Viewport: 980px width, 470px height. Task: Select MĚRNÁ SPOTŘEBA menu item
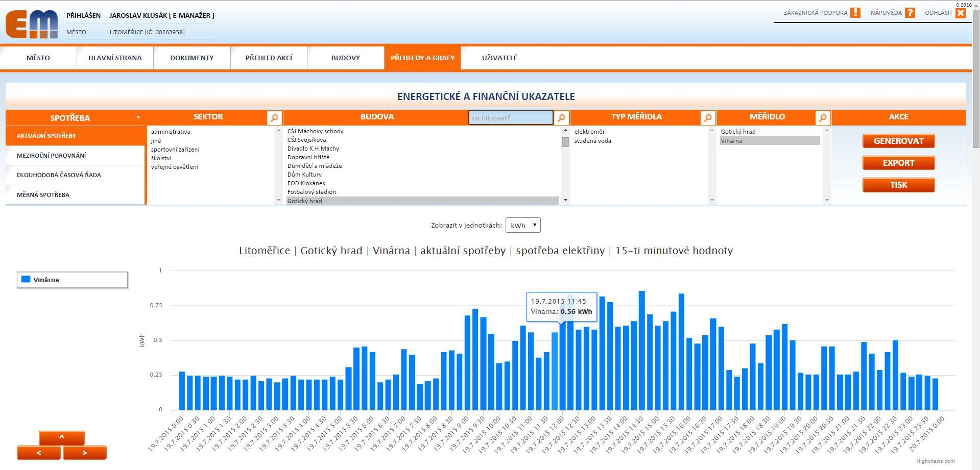[x=76, y=195]
